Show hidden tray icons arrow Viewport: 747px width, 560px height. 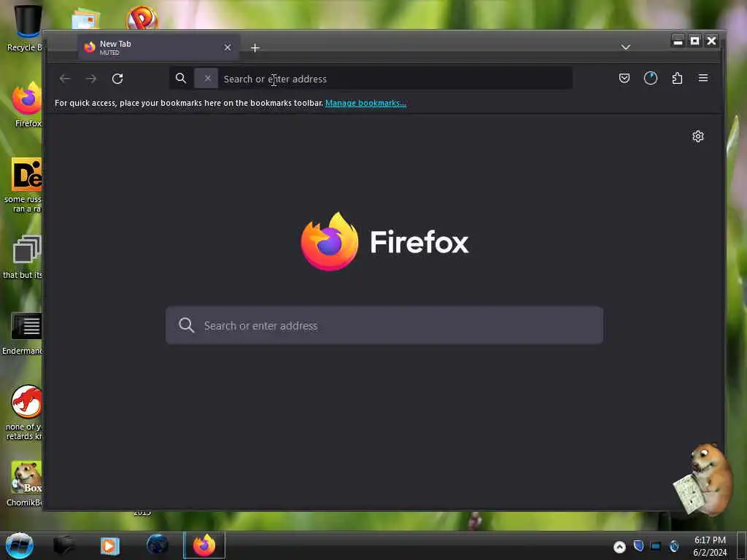(x=619, y=547)
